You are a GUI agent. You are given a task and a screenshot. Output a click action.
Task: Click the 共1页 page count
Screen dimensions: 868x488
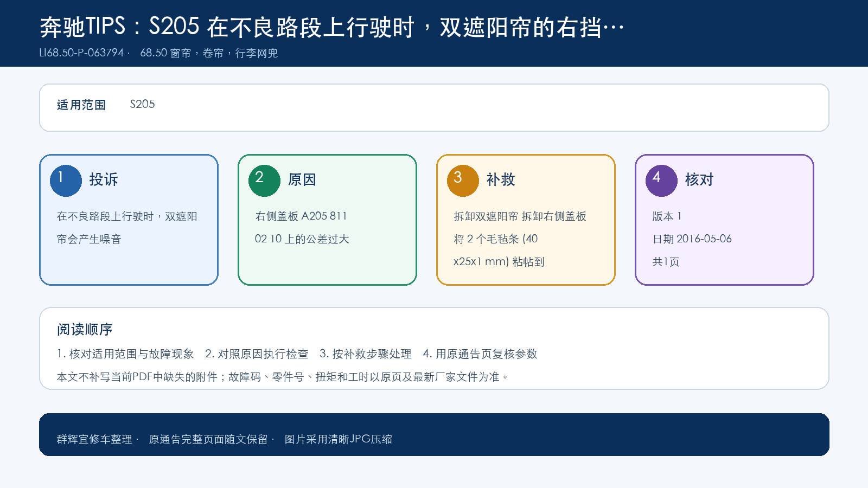[666, 262]
